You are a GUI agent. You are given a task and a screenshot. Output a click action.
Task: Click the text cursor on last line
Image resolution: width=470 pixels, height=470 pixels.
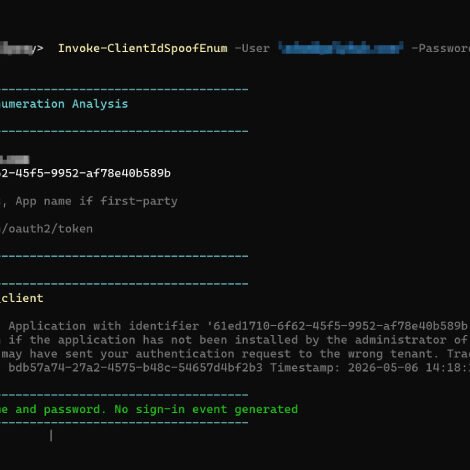(x=51, y=435)
